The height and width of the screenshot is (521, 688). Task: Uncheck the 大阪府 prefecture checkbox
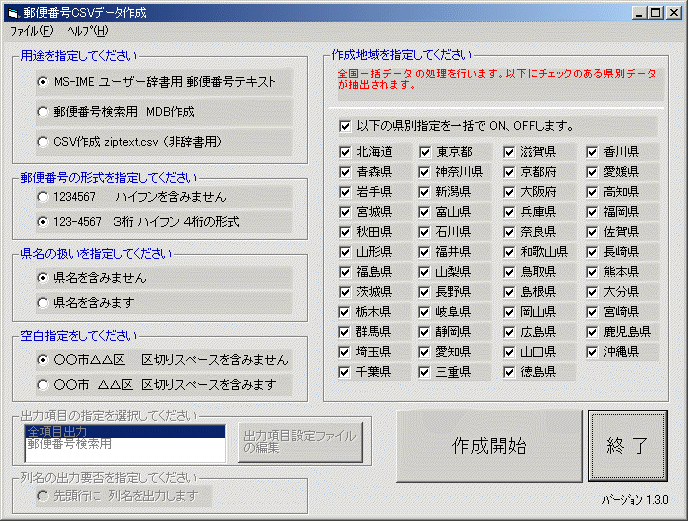click(x=510, y=192)
